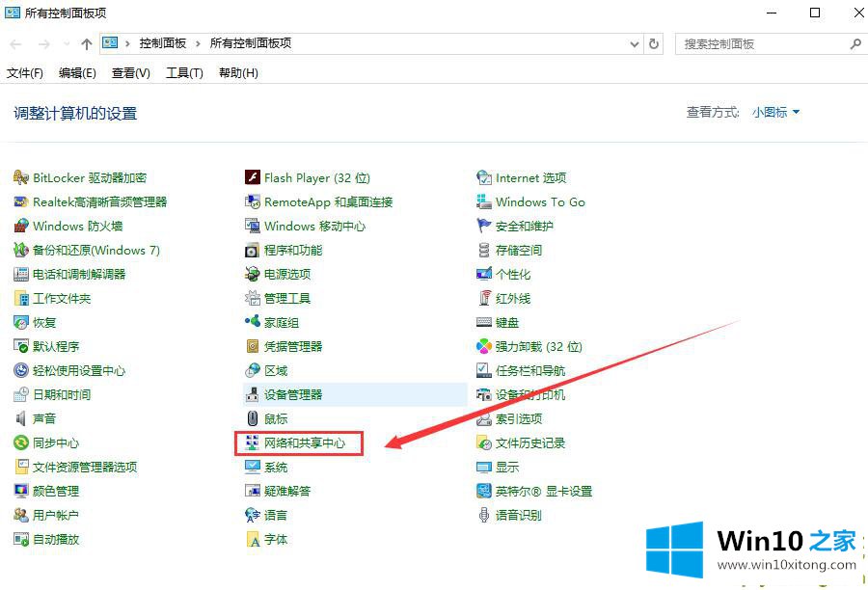The height and width of the screenshot is (590, 868).
Task: Expand the 查看方式 小图标 dropdown
Action: [x=776, y=113]
